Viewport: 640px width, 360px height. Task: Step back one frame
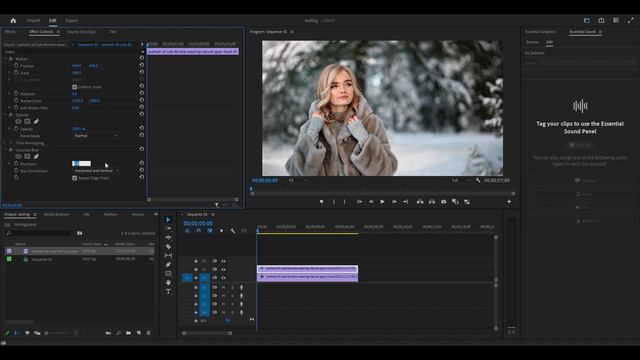tap(371, 202)
